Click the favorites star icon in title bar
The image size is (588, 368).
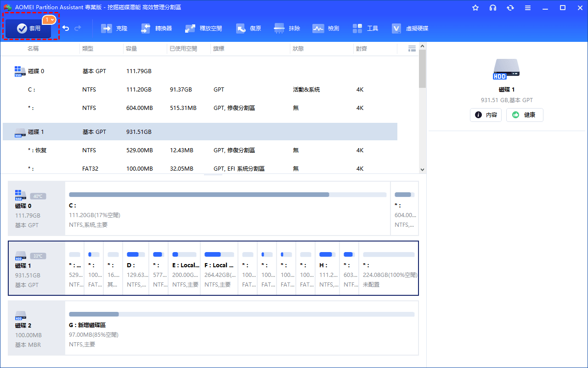[x=475, y=8]
